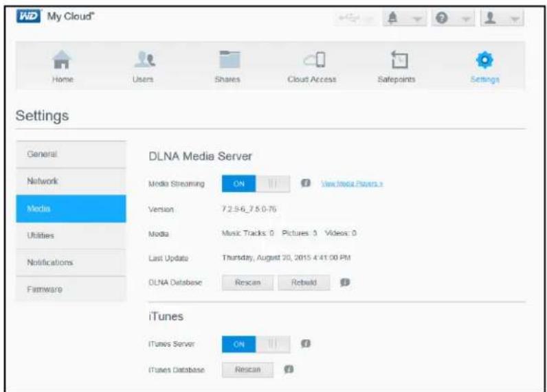Click the My Cloud title text

(71, 16)
